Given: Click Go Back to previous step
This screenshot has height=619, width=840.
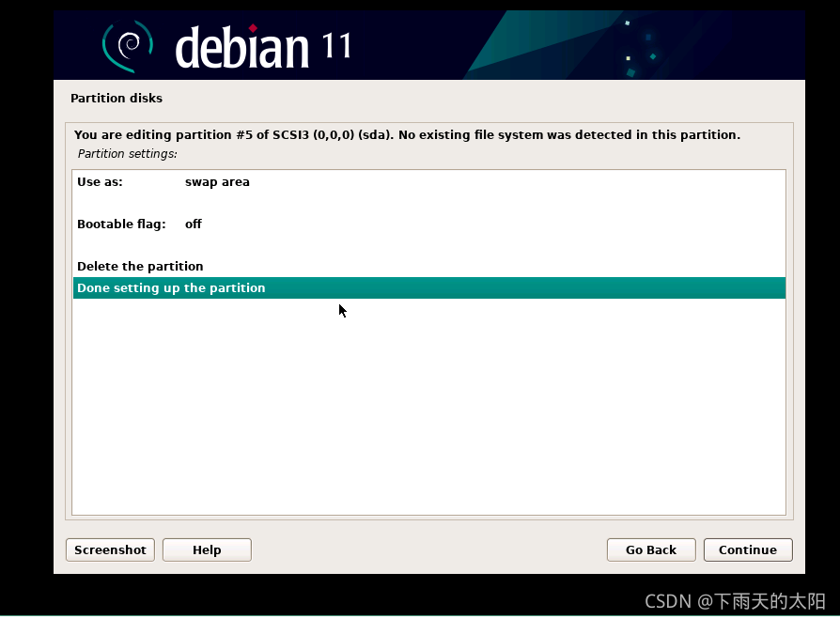Looking at the screenshot, I should point(650,549).
